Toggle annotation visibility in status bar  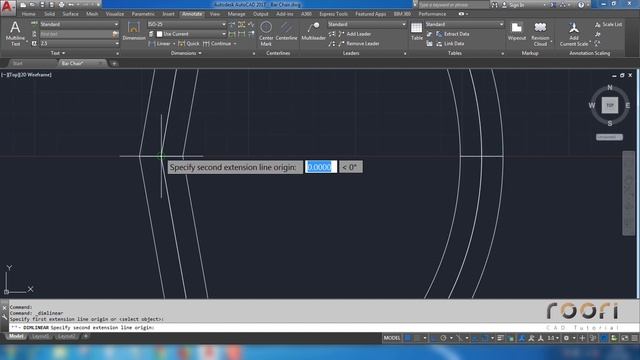pyautogui.click(x=522, y=338)
